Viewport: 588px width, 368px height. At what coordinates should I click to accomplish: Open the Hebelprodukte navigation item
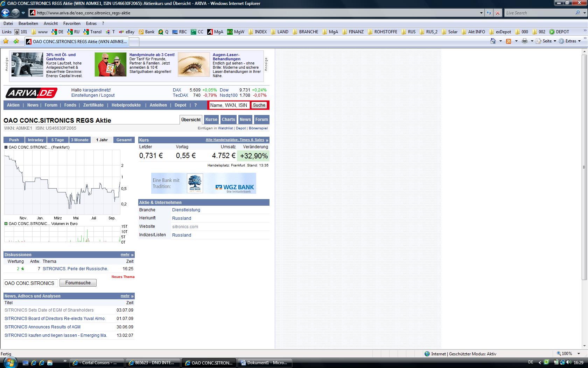click(x=126, y=105)
